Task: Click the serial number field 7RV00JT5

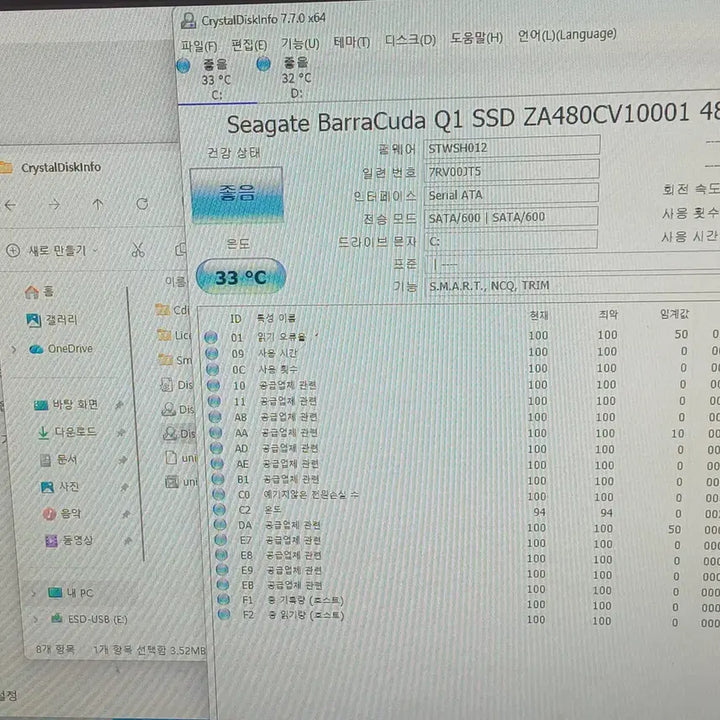Action: coord(511,170)
